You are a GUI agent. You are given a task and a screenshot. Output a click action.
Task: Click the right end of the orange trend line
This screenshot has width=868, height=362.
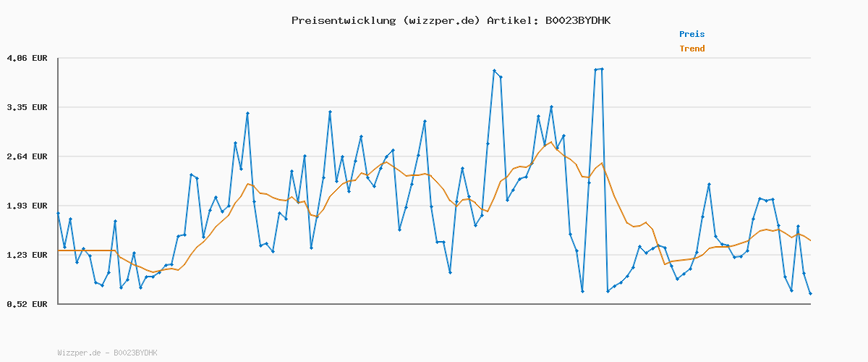(810, 240)
